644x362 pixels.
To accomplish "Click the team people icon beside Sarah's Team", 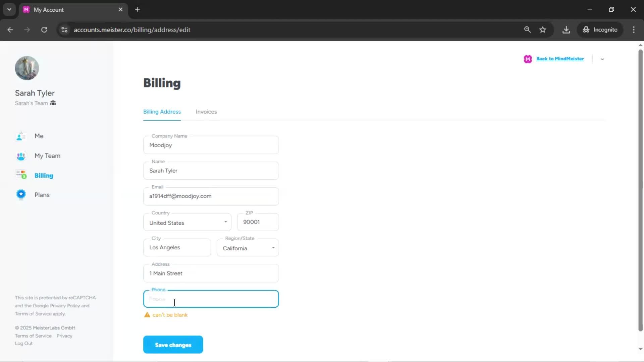I will pos(53,103).
